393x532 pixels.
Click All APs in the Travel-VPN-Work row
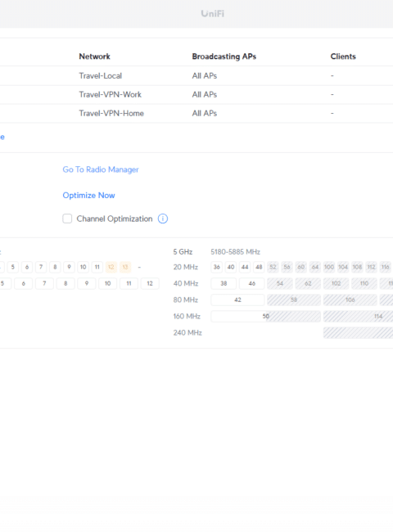205,94
